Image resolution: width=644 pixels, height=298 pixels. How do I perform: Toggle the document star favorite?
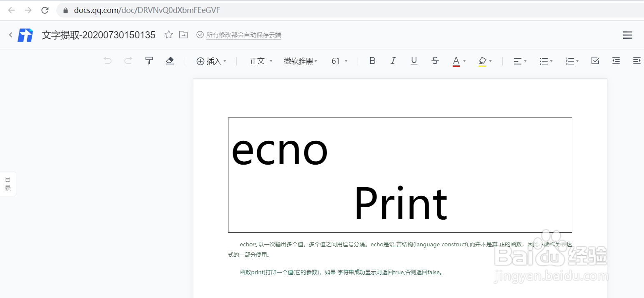tap(168, 35)
